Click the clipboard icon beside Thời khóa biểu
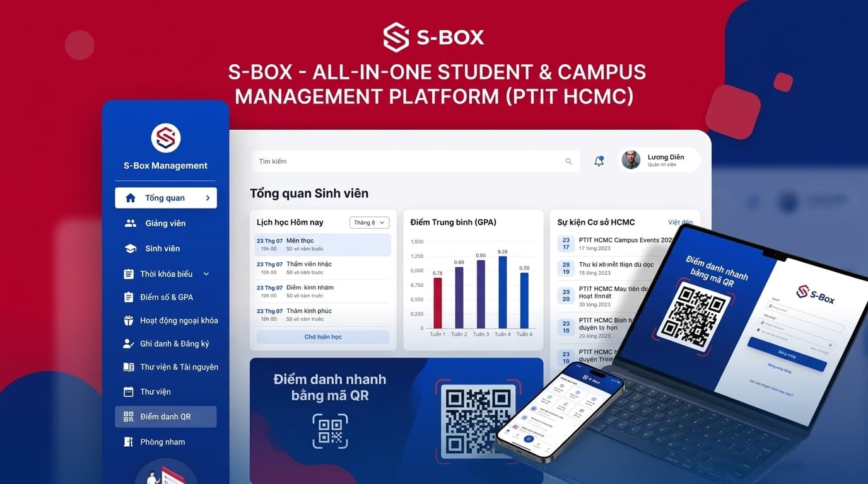 click(x=129, y=274)
